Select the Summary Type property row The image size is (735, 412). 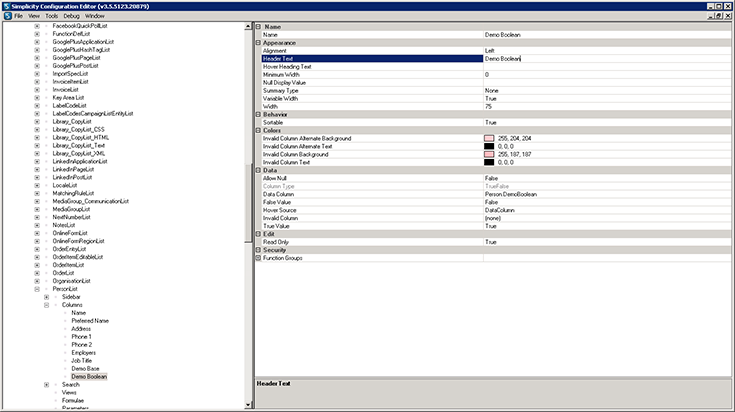click(496, 90)
